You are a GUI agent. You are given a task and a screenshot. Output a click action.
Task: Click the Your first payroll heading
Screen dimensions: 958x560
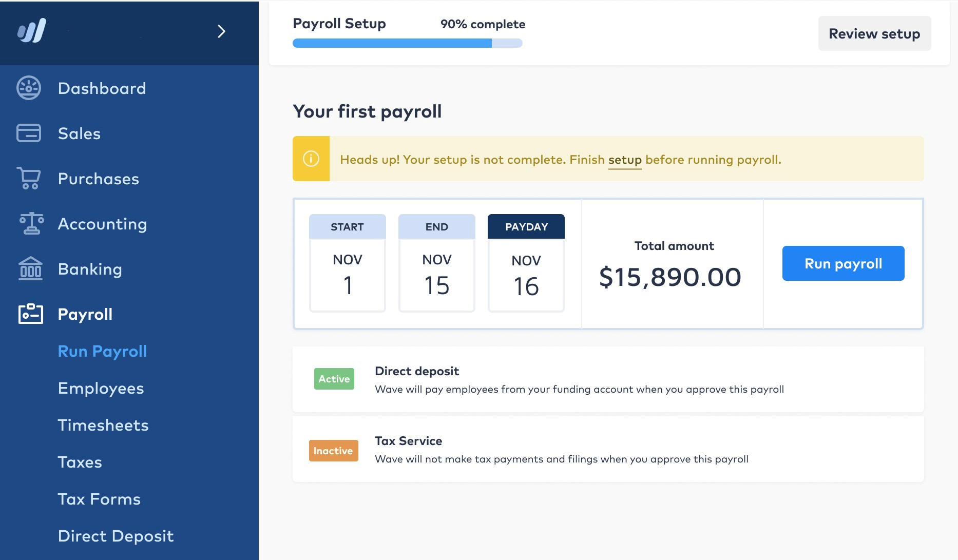367,111
